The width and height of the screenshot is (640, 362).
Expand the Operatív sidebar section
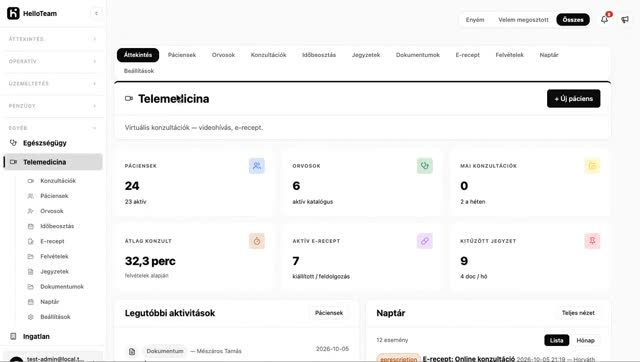(x=52, y=61)
